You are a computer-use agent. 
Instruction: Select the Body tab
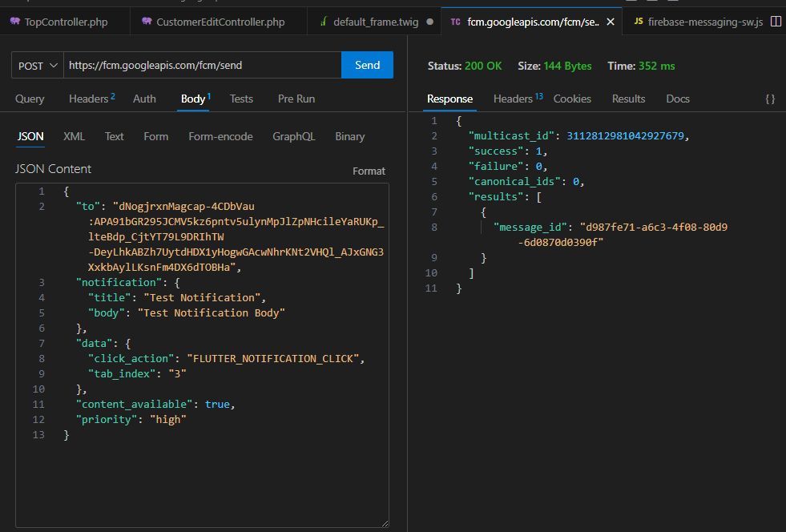pos(195,99)
